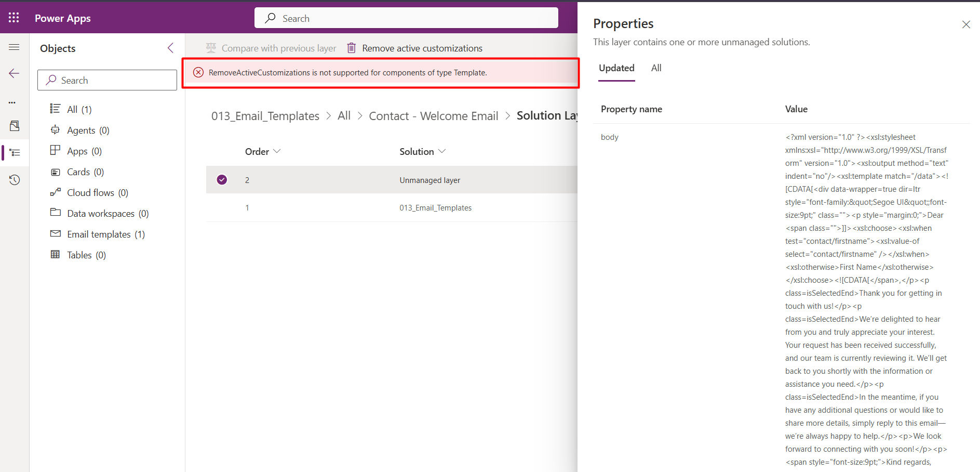
Task: Sort by the Order column dropdown
Action: coord(263,151)
